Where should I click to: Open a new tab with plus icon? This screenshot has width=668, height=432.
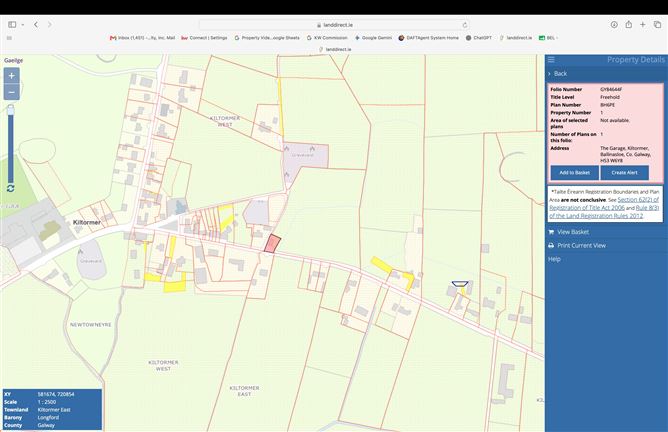(642, 25)
